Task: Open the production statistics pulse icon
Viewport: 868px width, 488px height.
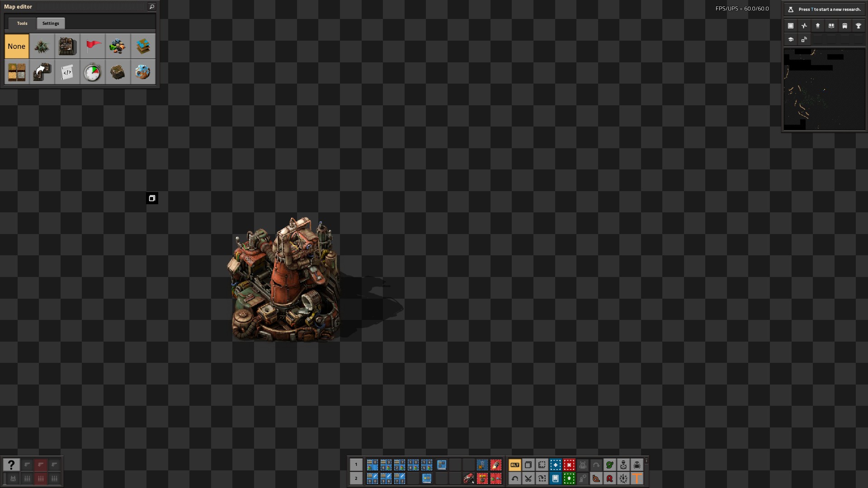Action: point(804,26)
